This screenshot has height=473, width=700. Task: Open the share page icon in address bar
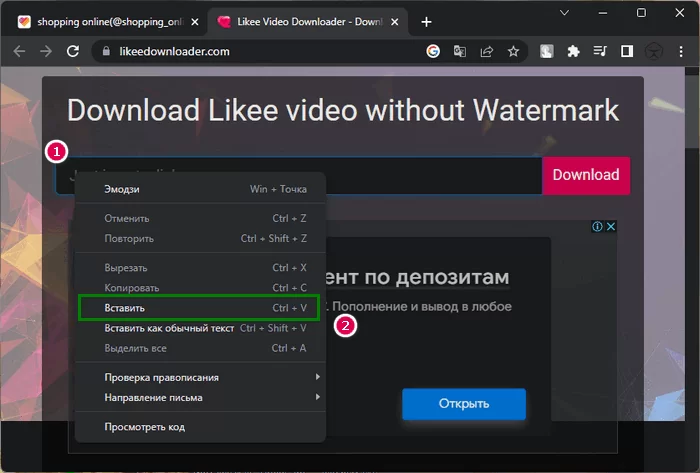[487, 51]
